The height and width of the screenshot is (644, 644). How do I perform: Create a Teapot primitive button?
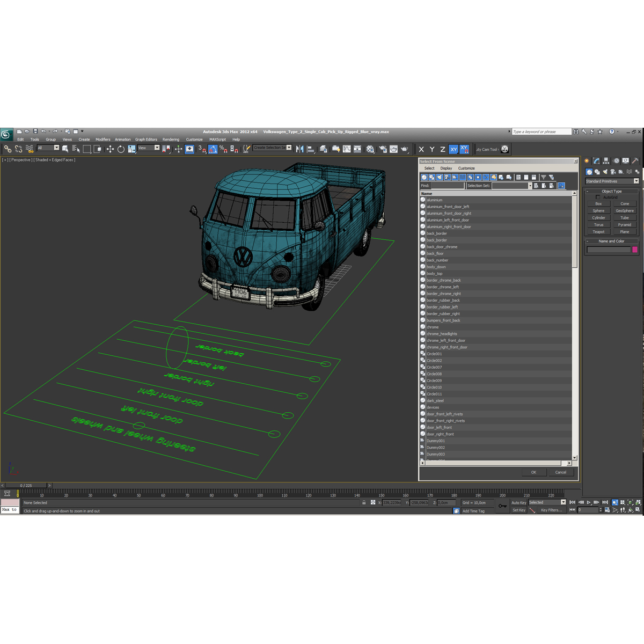[598, 232]
